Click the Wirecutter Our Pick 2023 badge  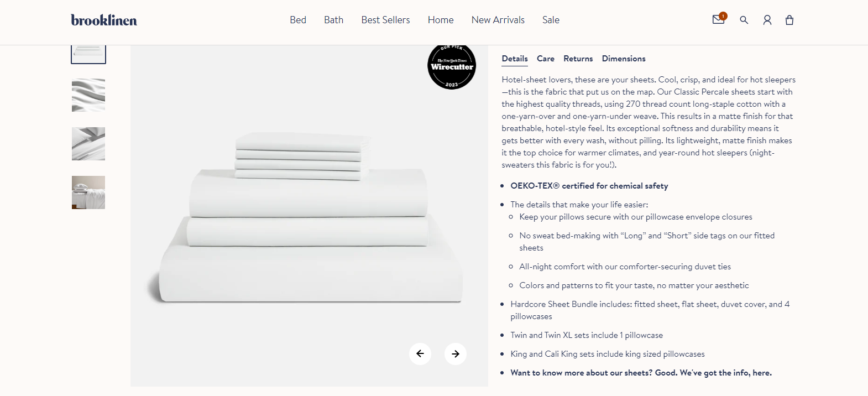[452, 66]
